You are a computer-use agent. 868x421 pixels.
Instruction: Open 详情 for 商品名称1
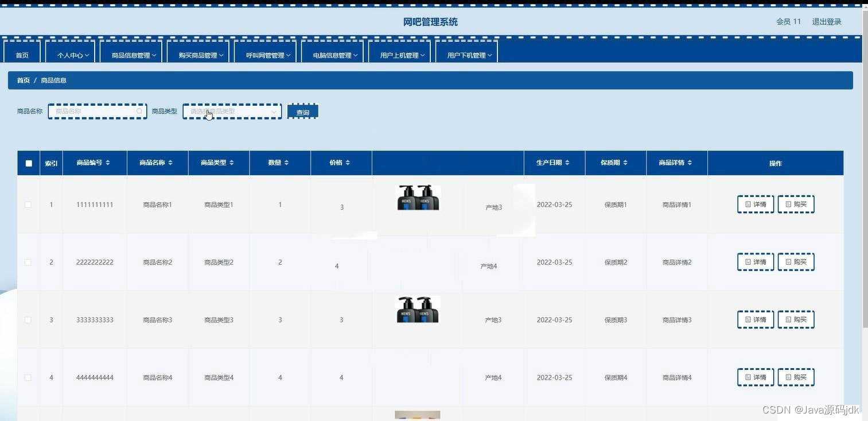coord(756,204)
